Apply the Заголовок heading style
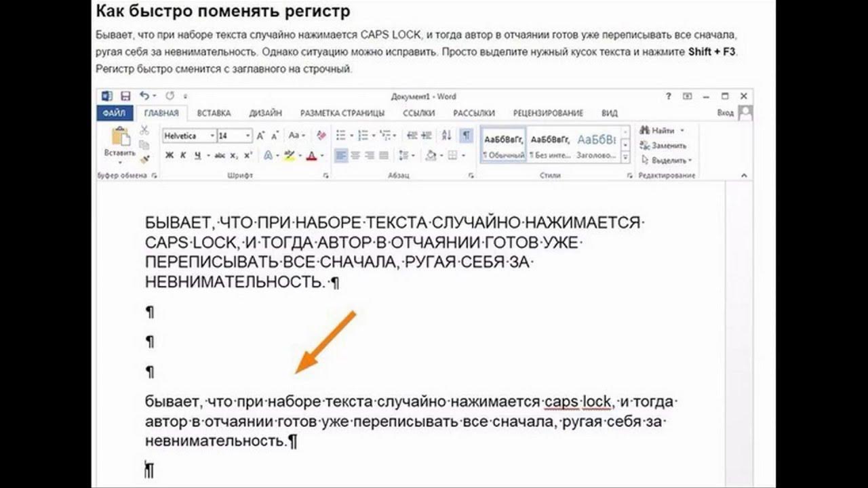Image resolution: width=868 pixels, height=488 pixels. [x=596, y=145]
